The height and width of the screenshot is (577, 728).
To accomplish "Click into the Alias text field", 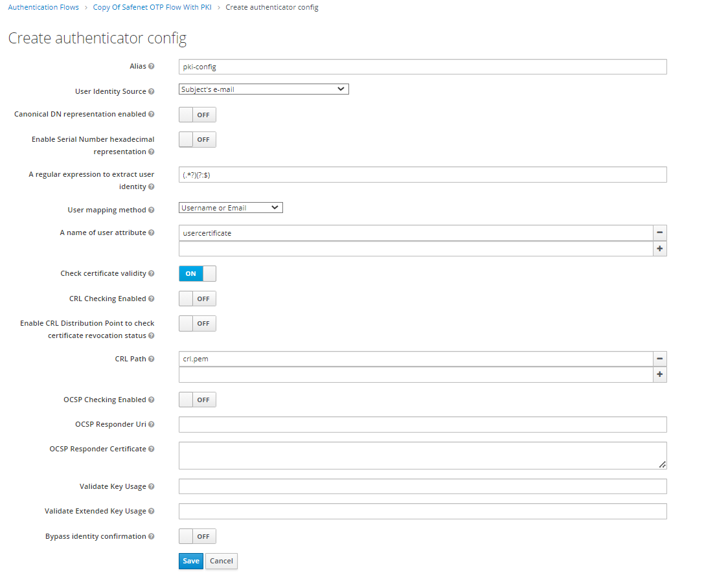I will pyautogui.click(x=422, y=67).
